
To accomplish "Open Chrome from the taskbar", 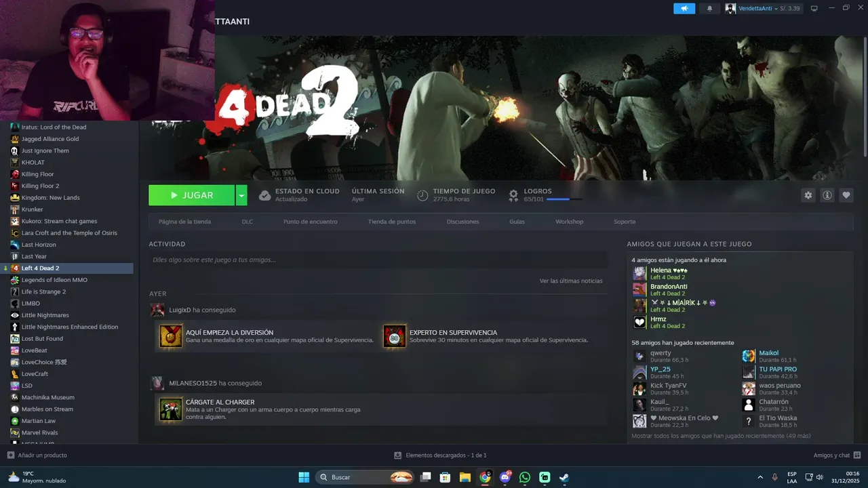I will [x=485, y=477].
